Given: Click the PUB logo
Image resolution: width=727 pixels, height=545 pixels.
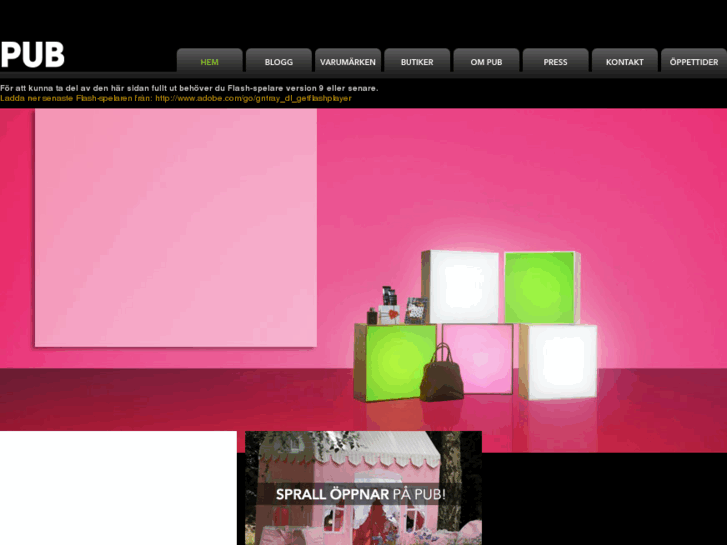Looking at the screenshot, I should coord(32,55).
